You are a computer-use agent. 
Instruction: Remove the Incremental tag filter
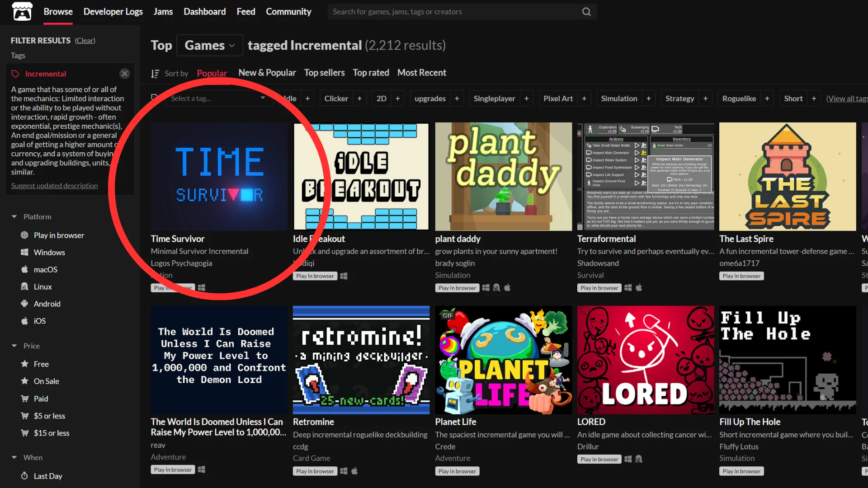point(125,74)
